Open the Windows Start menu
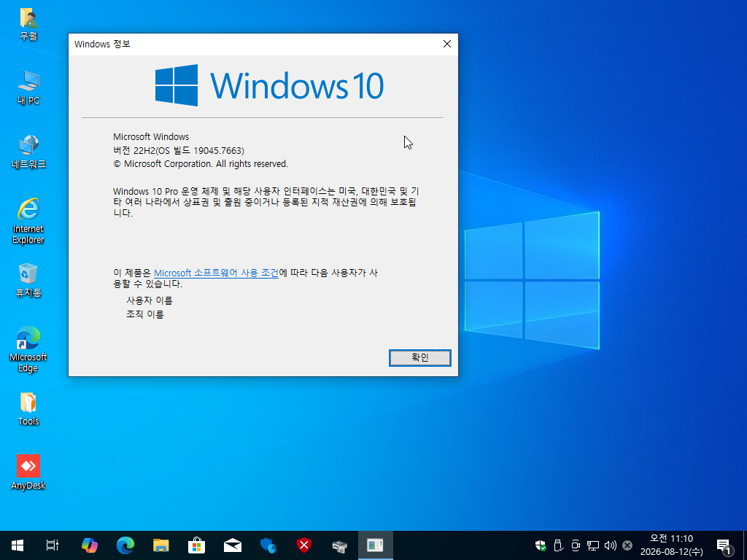 click(18, 545)
